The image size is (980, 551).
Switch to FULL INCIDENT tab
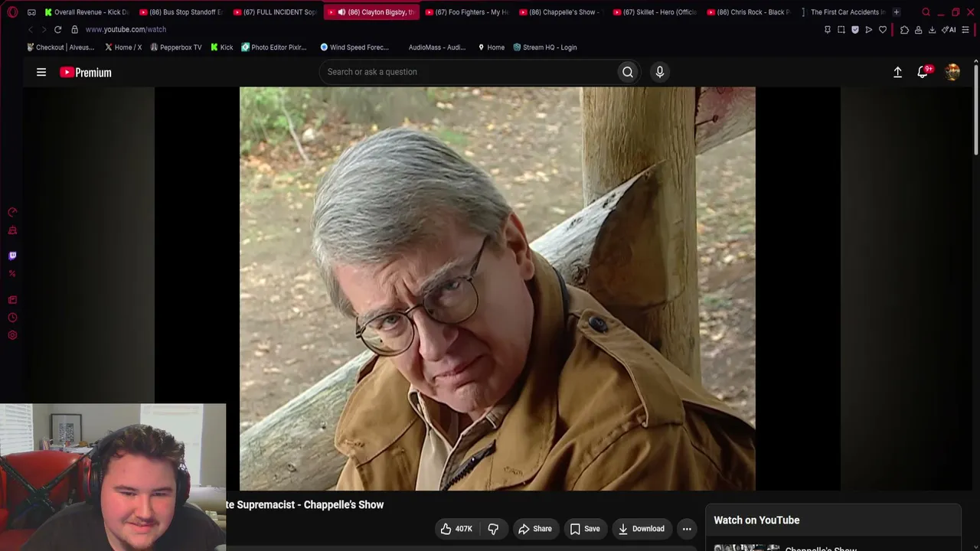[276, 12]
